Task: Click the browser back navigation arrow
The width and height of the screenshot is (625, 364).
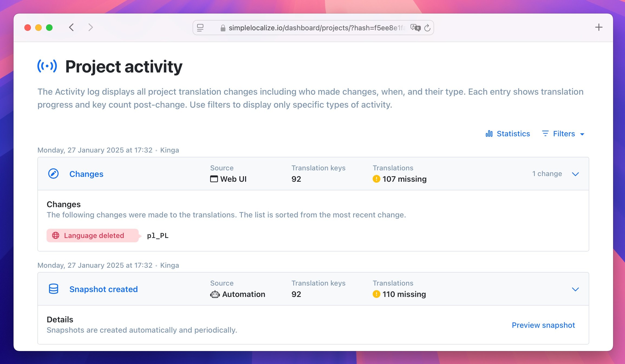Action: coord(71,27)
